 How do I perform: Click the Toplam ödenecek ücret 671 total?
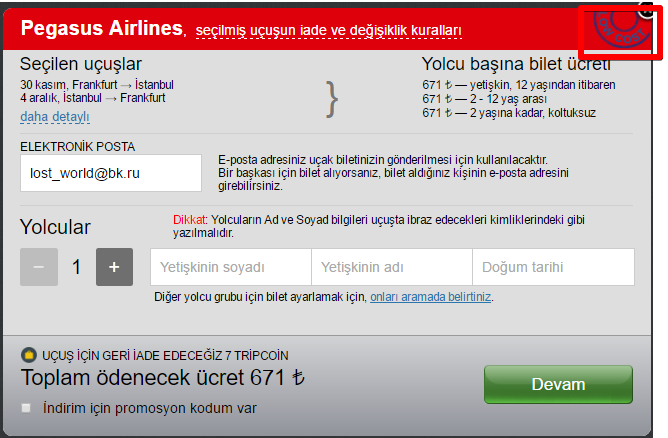pos(162,377)
